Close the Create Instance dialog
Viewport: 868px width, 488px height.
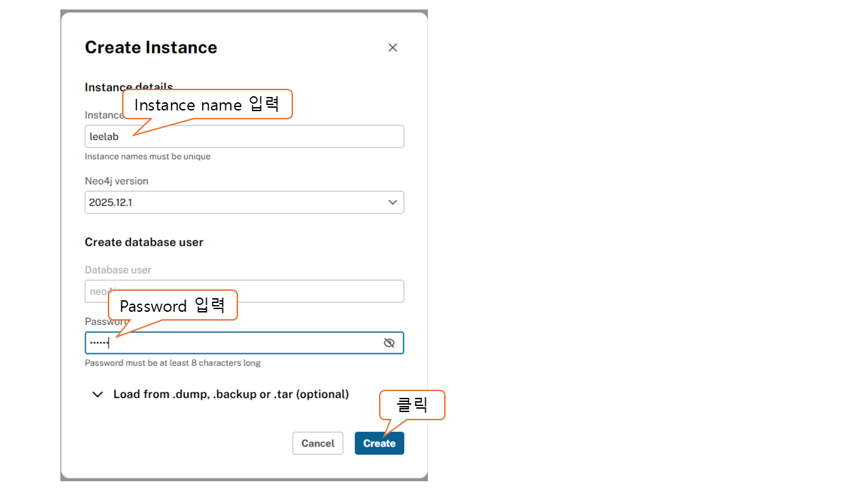[393, 47]
